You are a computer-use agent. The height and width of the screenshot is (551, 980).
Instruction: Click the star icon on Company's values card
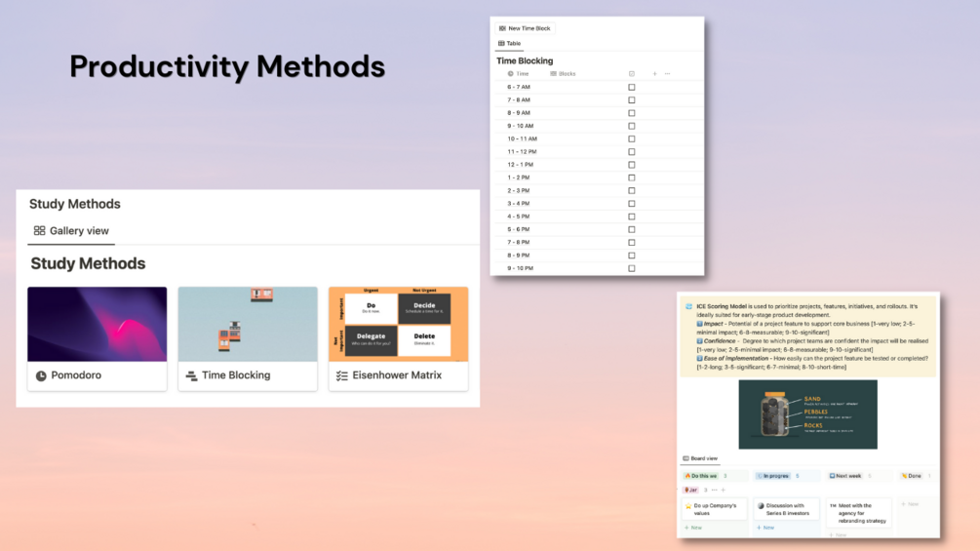(x=688, y=506)
